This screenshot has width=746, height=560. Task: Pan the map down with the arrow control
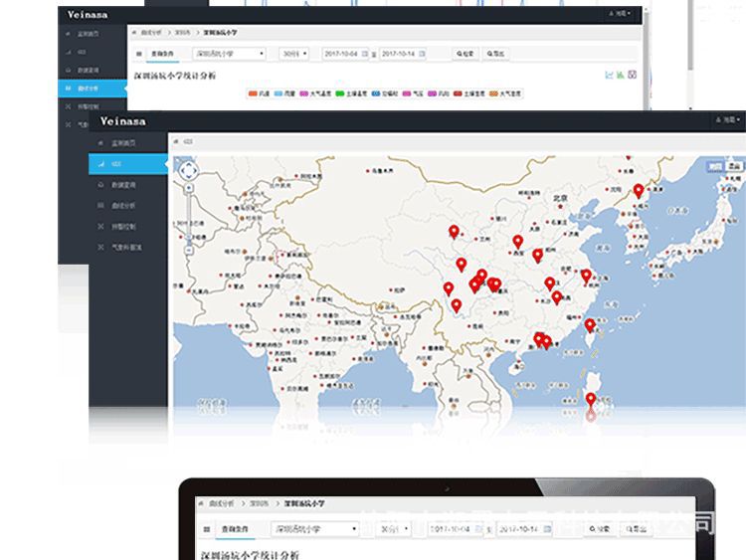(189, 177)
